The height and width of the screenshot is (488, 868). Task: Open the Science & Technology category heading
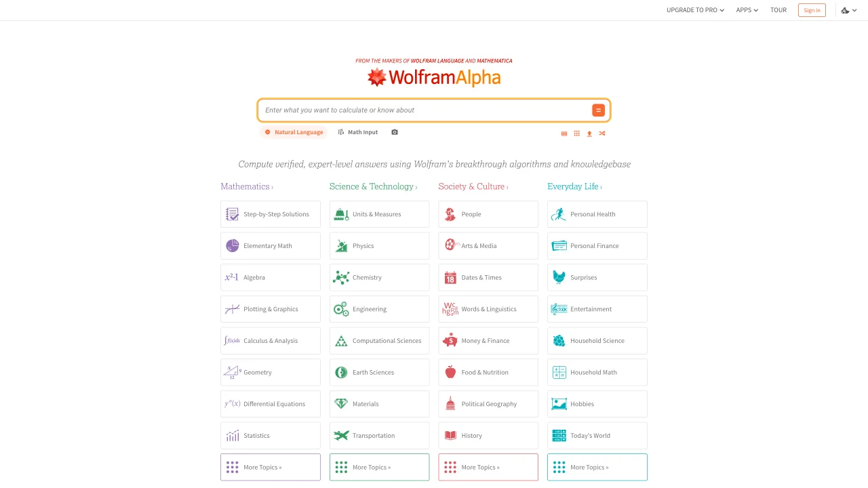click(373, 186)
